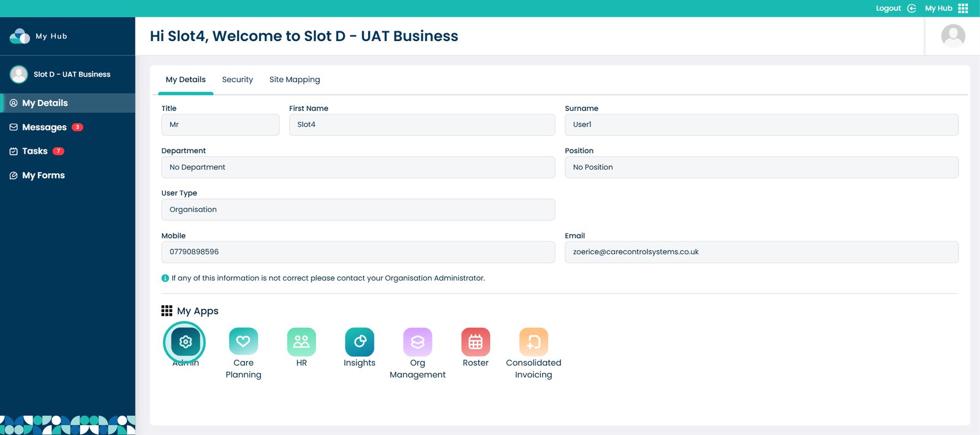Click the My Hub cloud logo
The image size is (980, 435).
point(20,36)
